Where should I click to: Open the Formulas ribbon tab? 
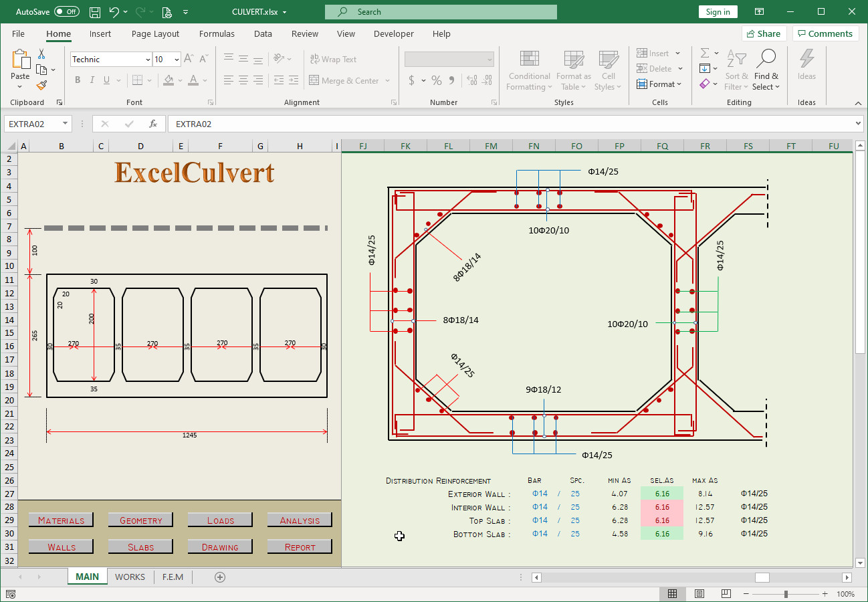click(217, 33)
